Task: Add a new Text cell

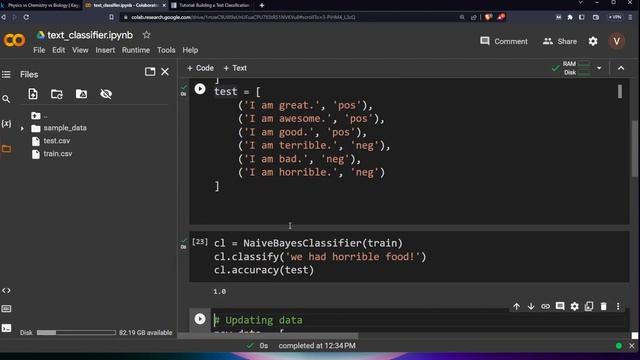Action: tap(235, 68)
